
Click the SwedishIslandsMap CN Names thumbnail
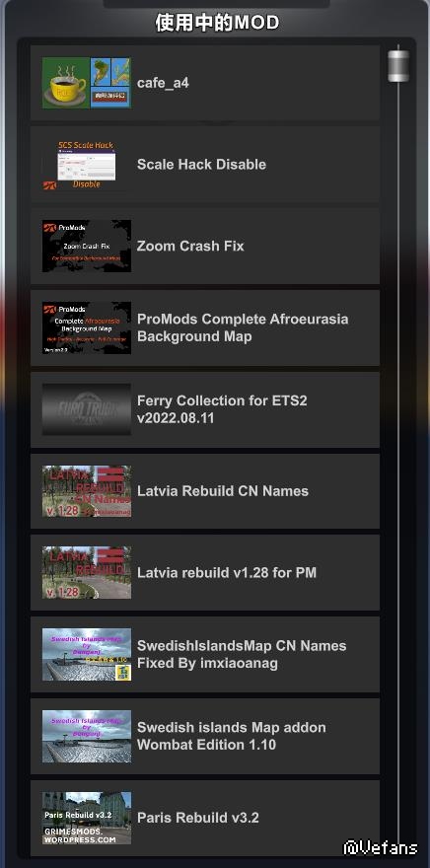87,654
